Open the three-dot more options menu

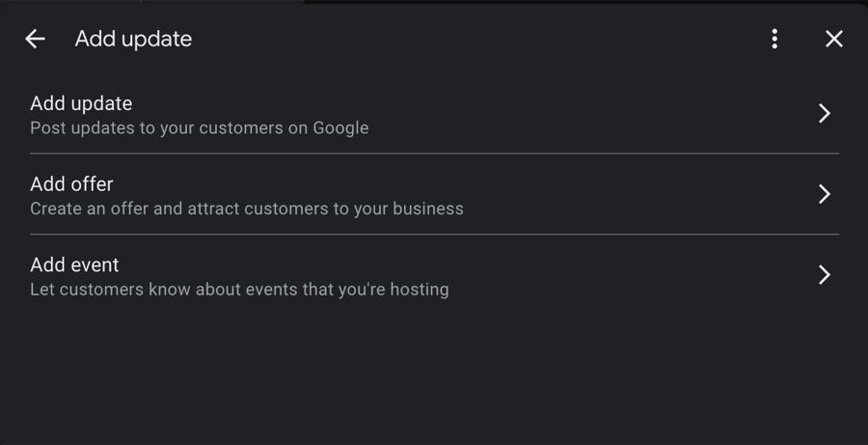pyautogui.click(x=774, y=39)
